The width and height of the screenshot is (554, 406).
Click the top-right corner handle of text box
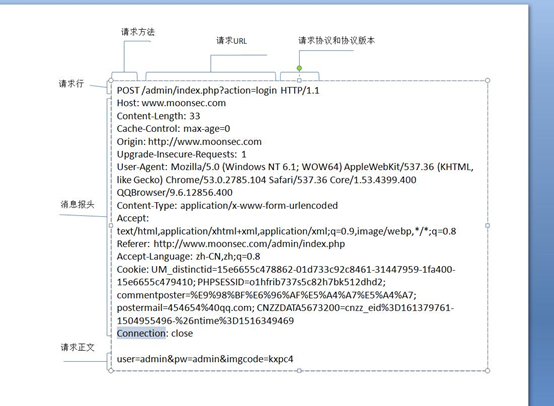pyautogui.click(x=488, y=81)
